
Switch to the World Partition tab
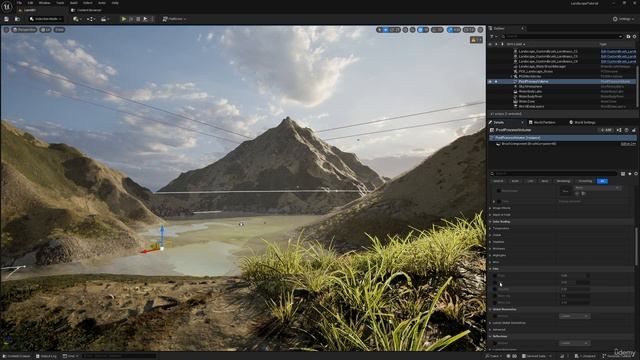pos(544,122)
